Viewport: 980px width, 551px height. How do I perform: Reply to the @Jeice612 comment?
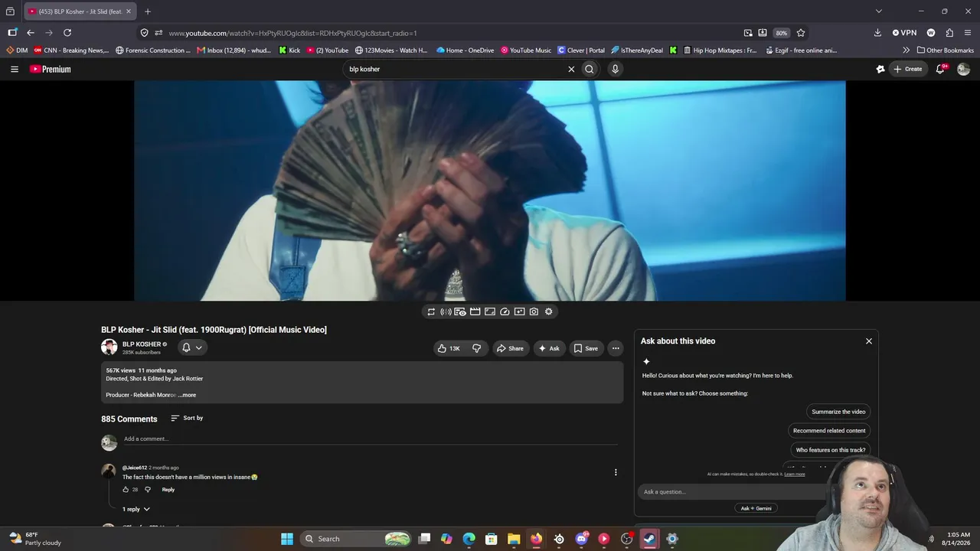click(x=168, y=490)
